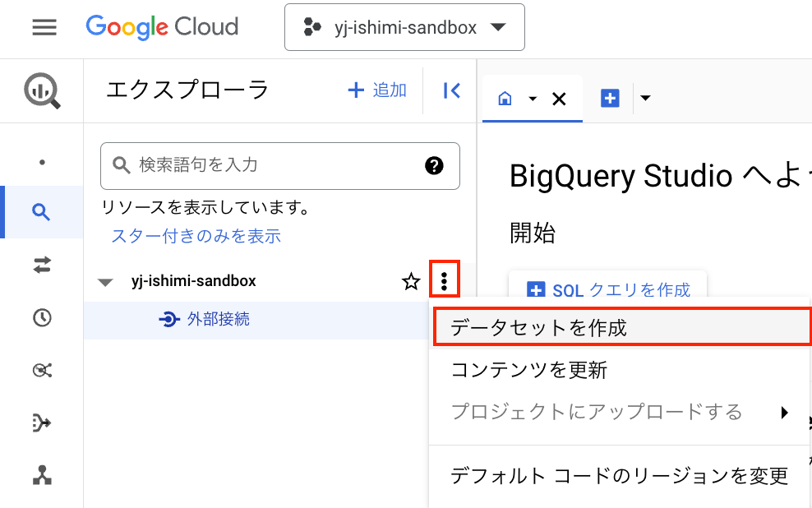Choose データセットを作成 from the menu

click(621, 327)
